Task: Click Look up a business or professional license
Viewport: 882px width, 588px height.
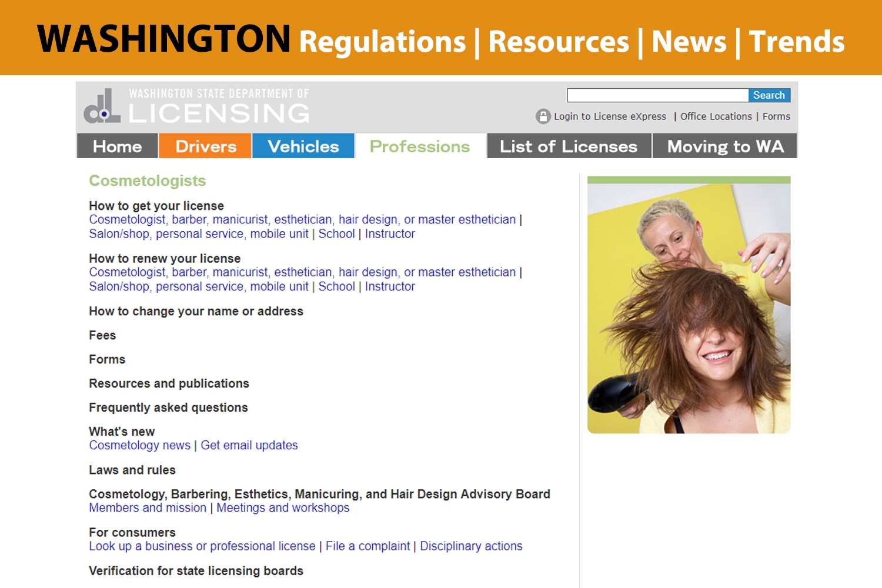Action: [202, 546]
